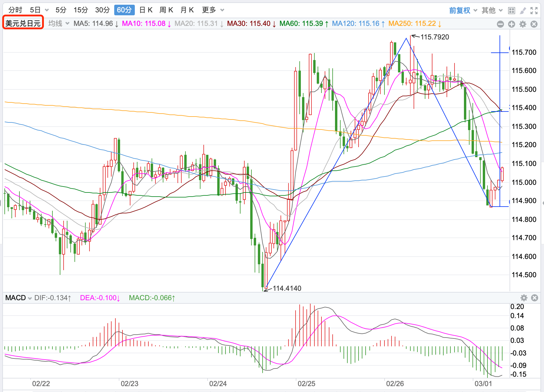Open the 其他 options dropdown

point(501,10)
